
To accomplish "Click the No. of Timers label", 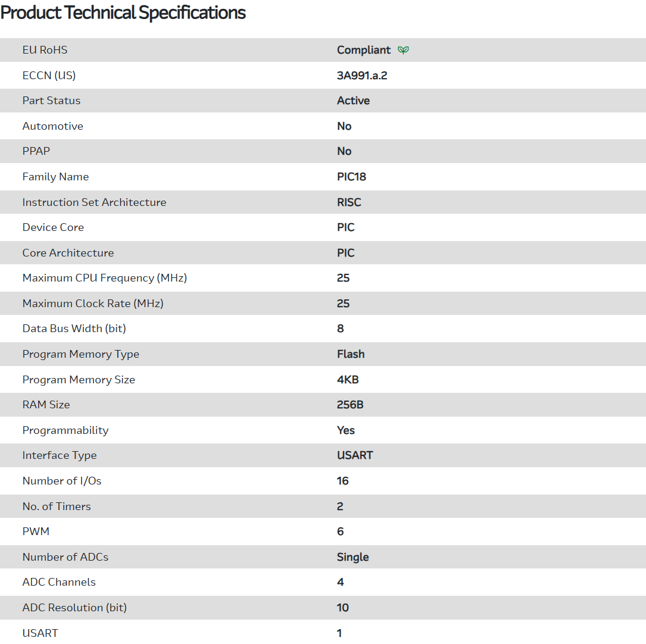I will click(x=57, y=507).
